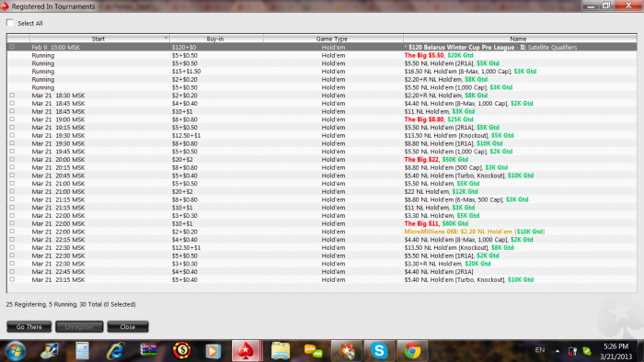Sort by the Buy-in column header
This screenshot has height=362, width=644.
pyautogui.click(x=215, y=39)
